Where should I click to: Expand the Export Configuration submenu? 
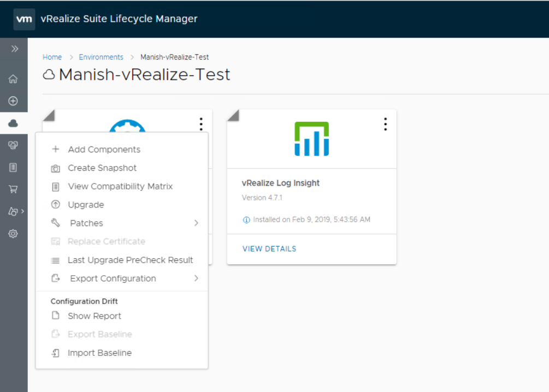(196, 278)
